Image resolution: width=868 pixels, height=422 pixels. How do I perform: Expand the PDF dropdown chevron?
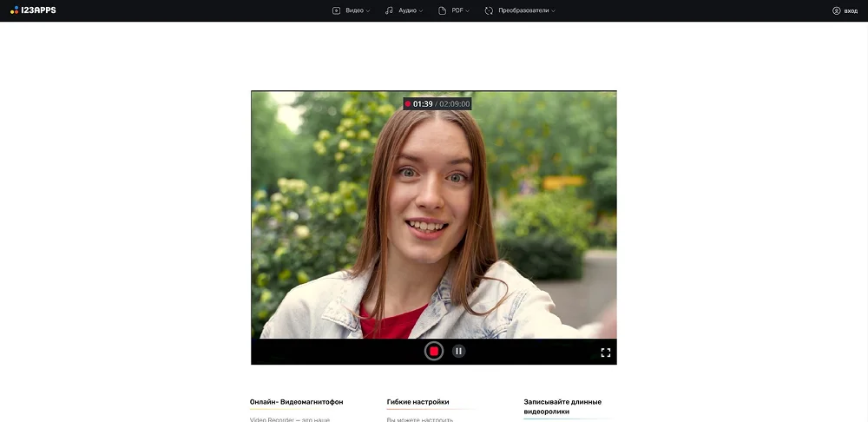point(468,11)
